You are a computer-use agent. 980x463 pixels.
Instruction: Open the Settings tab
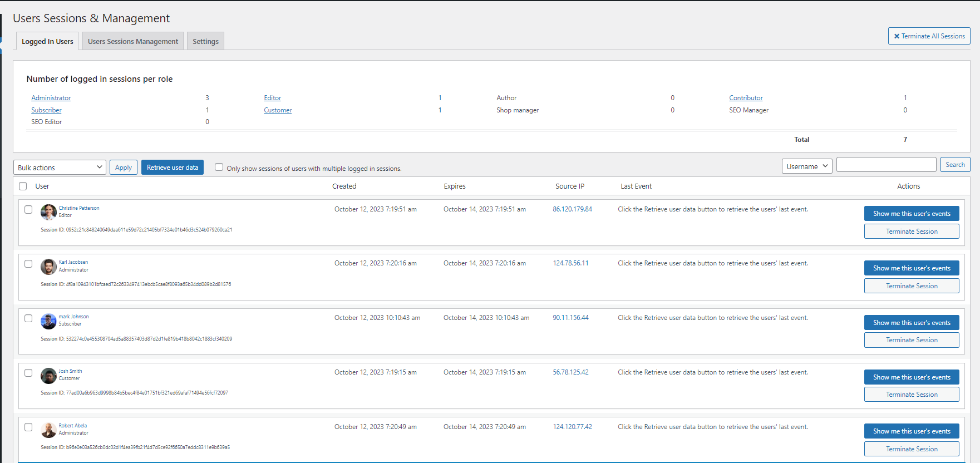click(205, 42)
